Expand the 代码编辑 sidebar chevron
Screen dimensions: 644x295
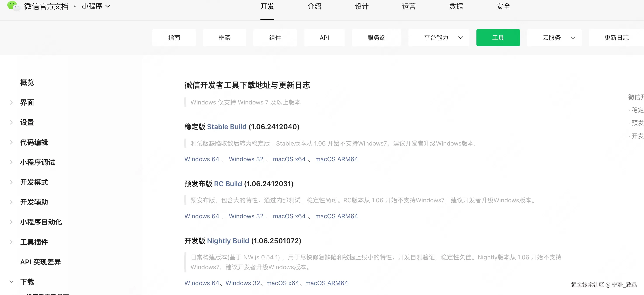[11, 142]
